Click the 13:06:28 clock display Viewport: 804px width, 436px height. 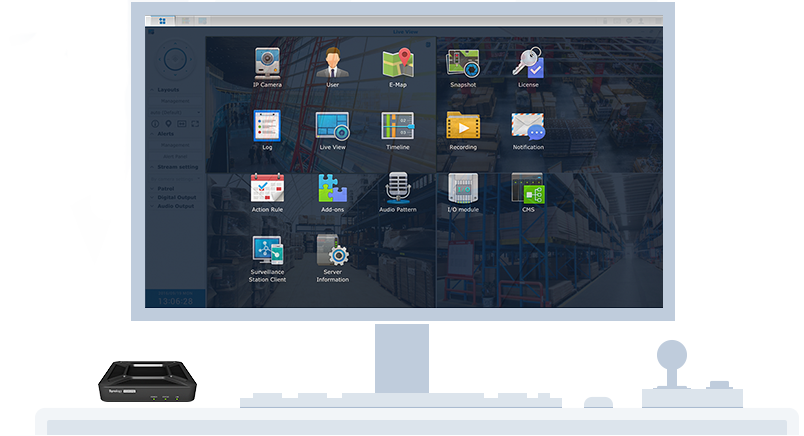click(x=175, y=301)
